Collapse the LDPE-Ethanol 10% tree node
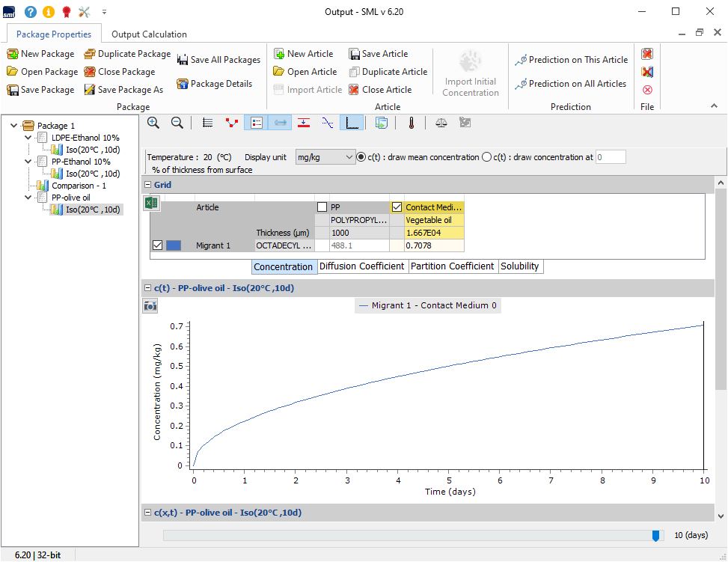 click(x=28, y=138)
